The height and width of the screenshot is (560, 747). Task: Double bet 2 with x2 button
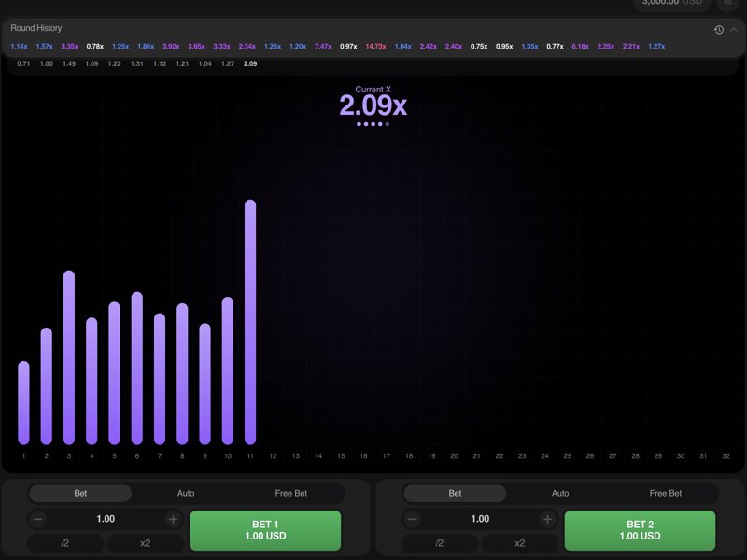click(x=520, y=543)
